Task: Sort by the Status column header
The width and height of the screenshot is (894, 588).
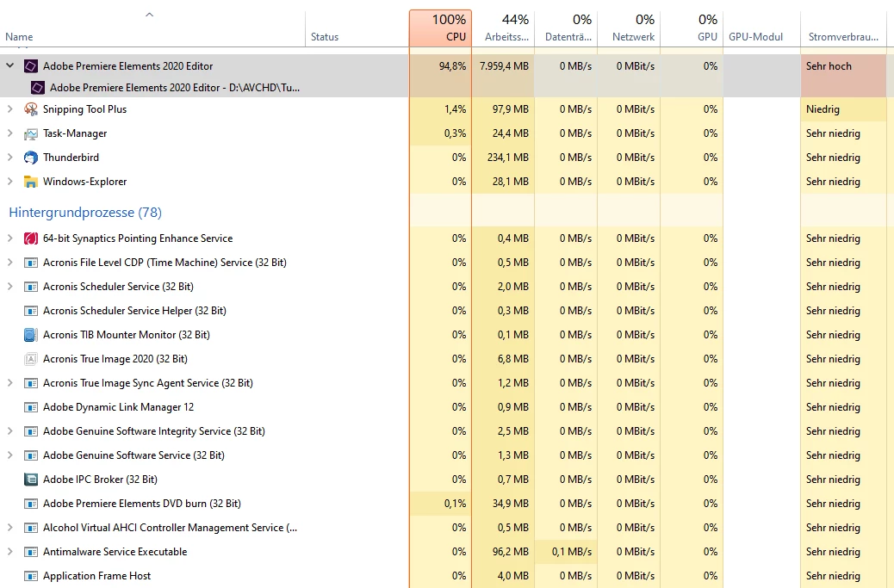Action: pyautogui.click(x=357, y=28)
